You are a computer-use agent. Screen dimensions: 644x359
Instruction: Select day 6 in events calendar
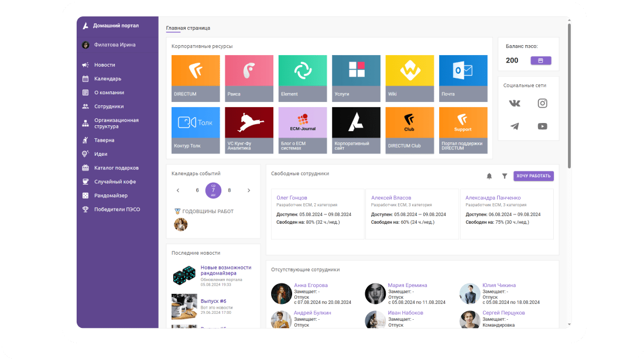[197, 190]
